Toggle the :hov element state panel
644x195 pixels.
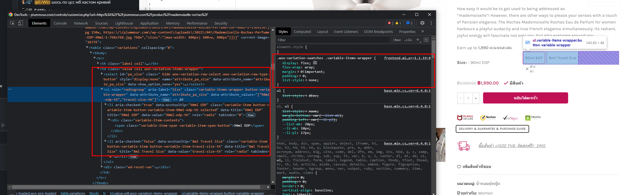pos(397,40)
